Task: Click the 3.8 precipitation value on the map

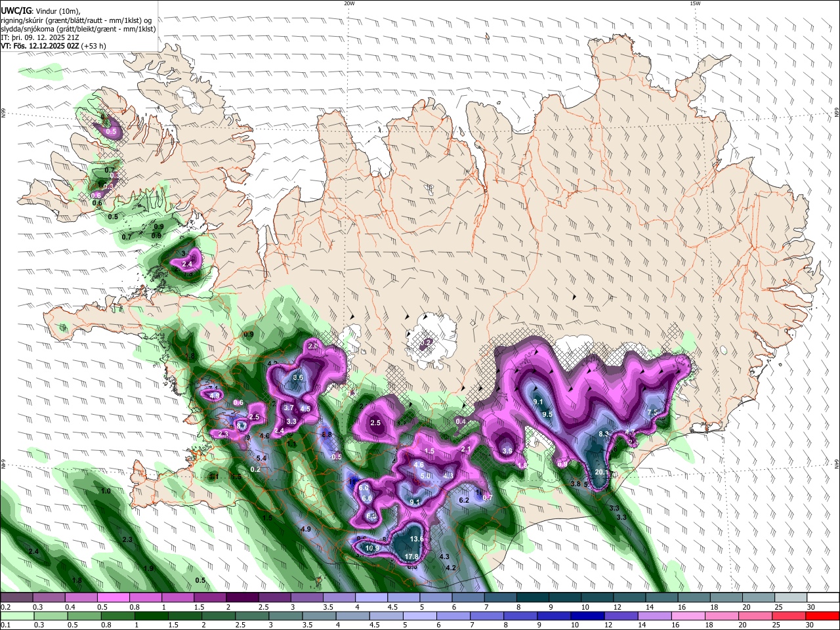Action: tap(576, 484)
